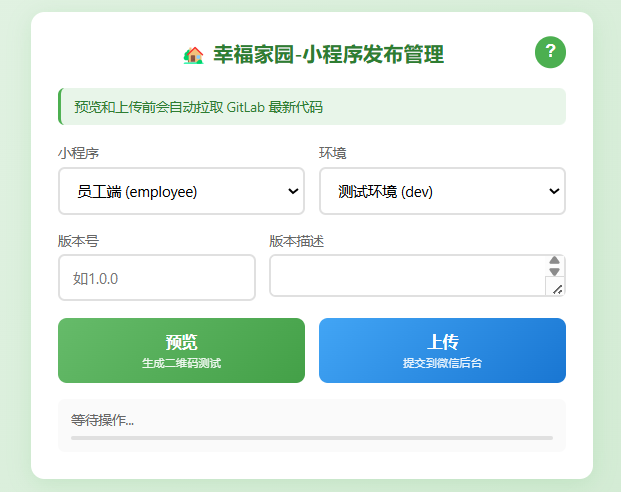The width and height of the screenshot is (621, 492).
Task: Click inside the 版本描述 text area
Action: click(407, 276)
